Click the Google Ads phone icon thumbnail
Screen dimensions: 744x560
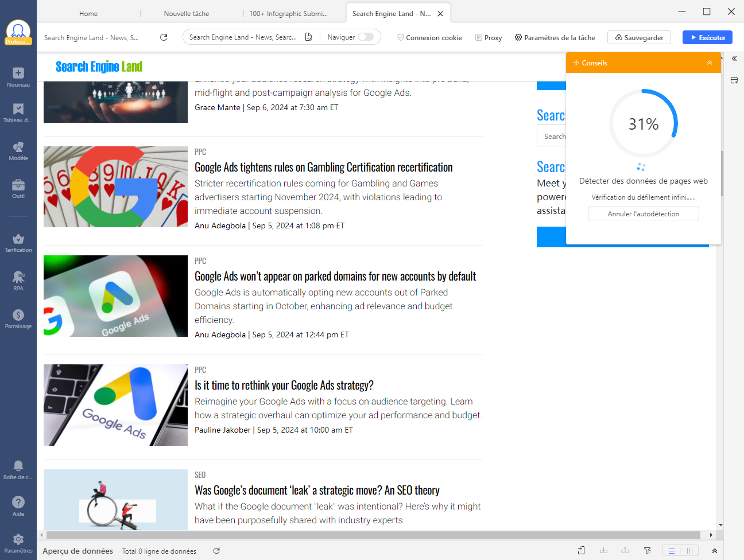pyautogui.click(x=115, y=295)
